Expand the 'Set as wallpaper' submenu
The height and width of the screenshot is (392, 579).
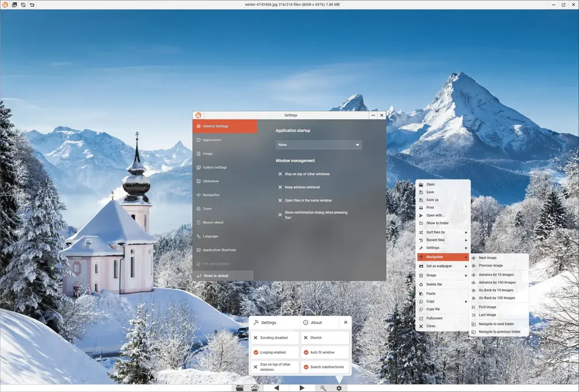tap(443, 266)
